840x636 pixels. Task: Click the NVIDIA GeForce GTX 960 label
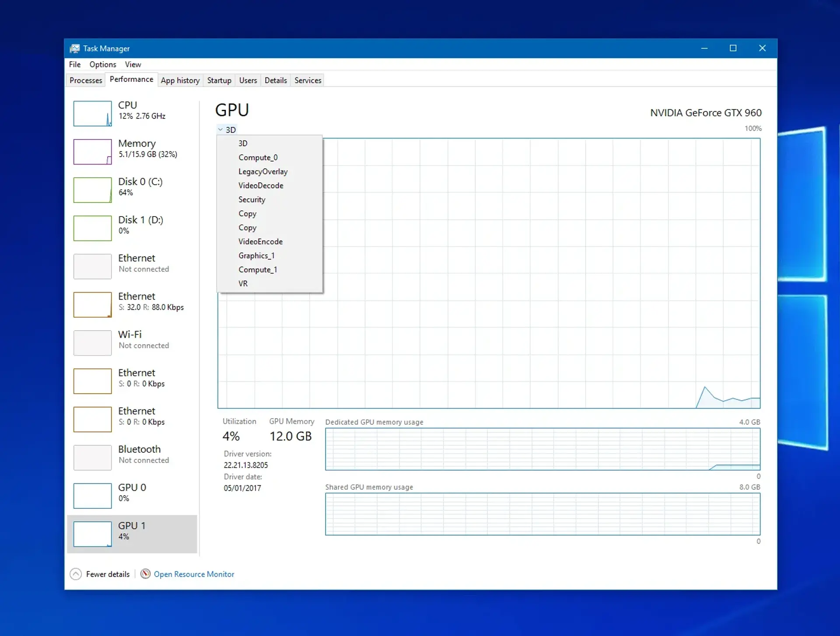[706, 113]
